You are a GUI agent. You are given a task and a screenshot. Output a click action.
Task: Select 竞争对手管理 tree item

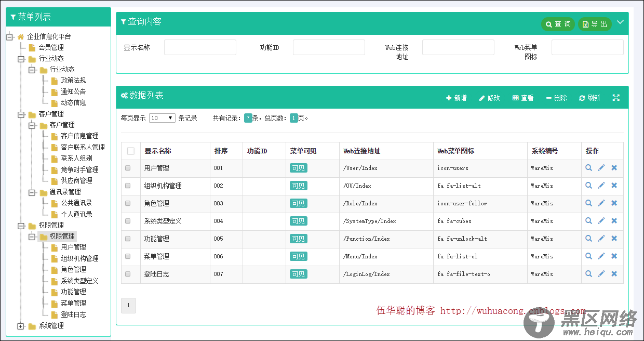(x=79, y=170)
